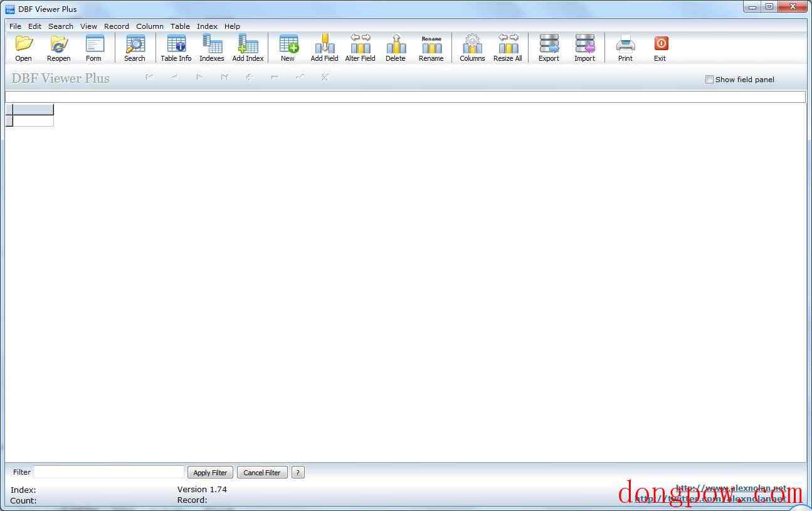The height and width of the screenshot is (511, 812).
Task: Click the cancel edit X navigator button
Action: 325,77
